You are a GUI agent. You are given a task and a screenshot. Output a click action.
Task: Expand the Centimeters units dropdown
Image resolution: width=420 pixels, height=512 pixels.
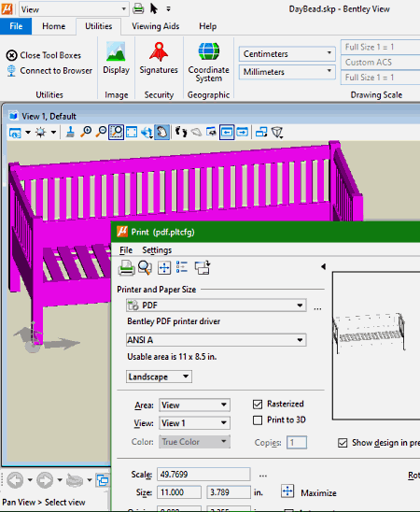pyautogui.click(x=287, y=53)
